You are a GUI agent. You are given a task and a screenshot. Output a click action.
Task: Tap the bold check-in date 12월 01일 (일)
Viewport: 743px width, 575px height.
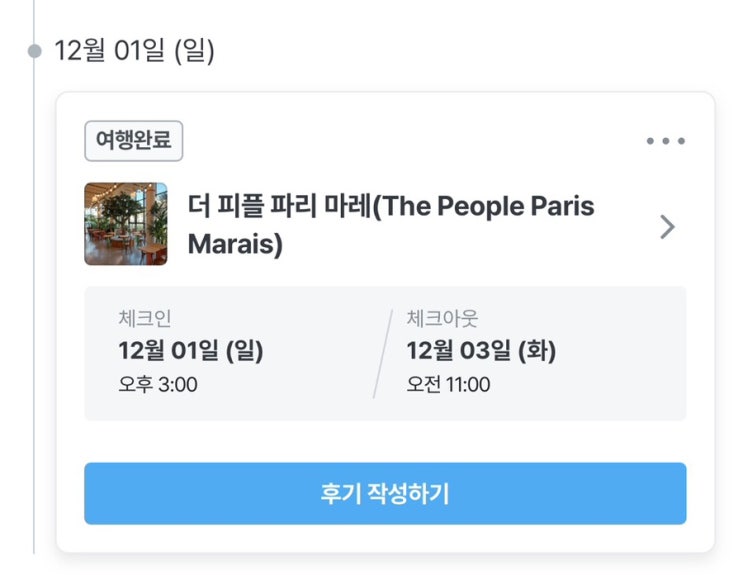(190, 351)
